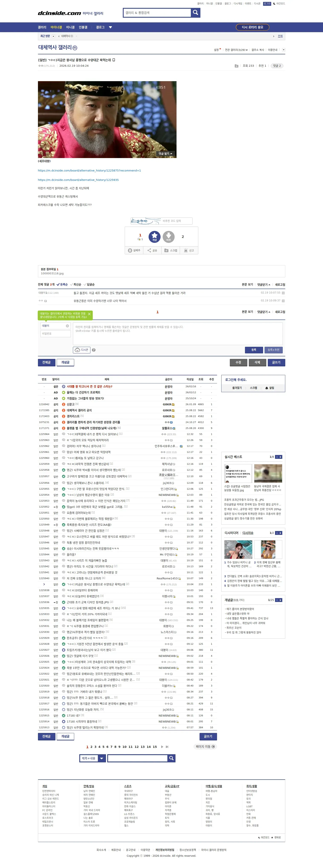Image resolution: width=323 pixels, height=868 pixels.
Task: Collapse comments with lower 댓글닫기
Action: pos(264,312)
